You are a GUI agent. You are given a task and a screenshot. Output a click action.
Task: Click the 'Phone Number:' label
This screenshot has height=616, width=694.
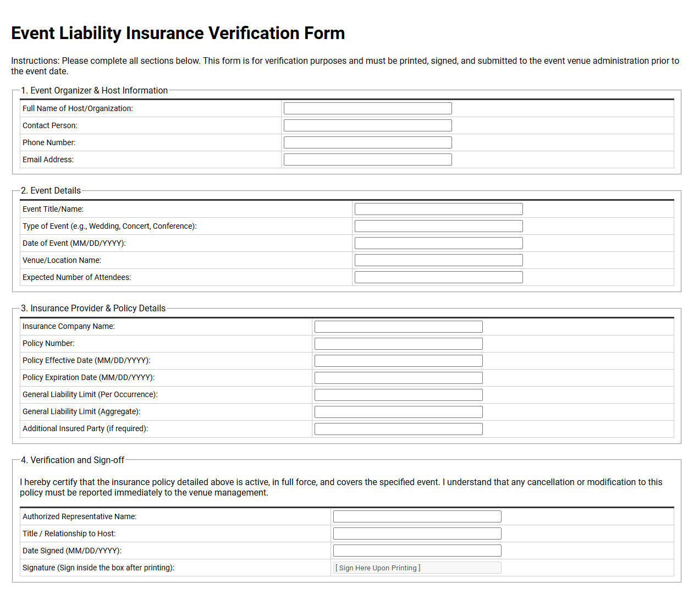click(49, 142)
